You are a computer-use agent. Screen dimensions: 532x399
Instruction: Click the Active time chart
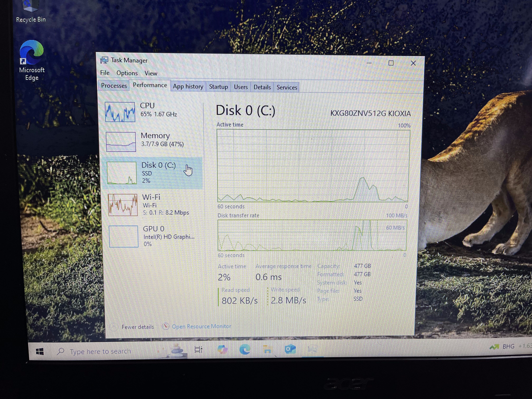[313, 166]
